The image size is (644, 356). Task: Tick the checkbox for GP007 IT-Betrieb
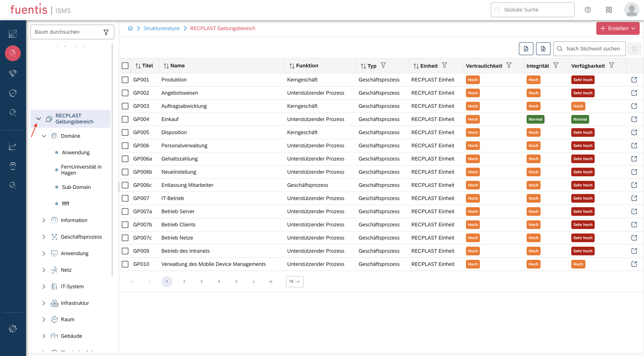pyautogui.click(x=125, y=198)
